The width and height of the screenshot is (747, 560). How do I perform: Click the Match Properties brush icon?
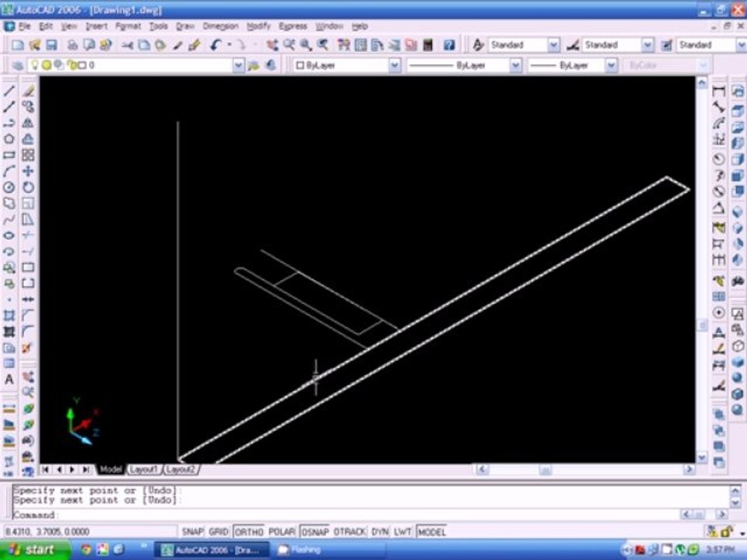177,45
